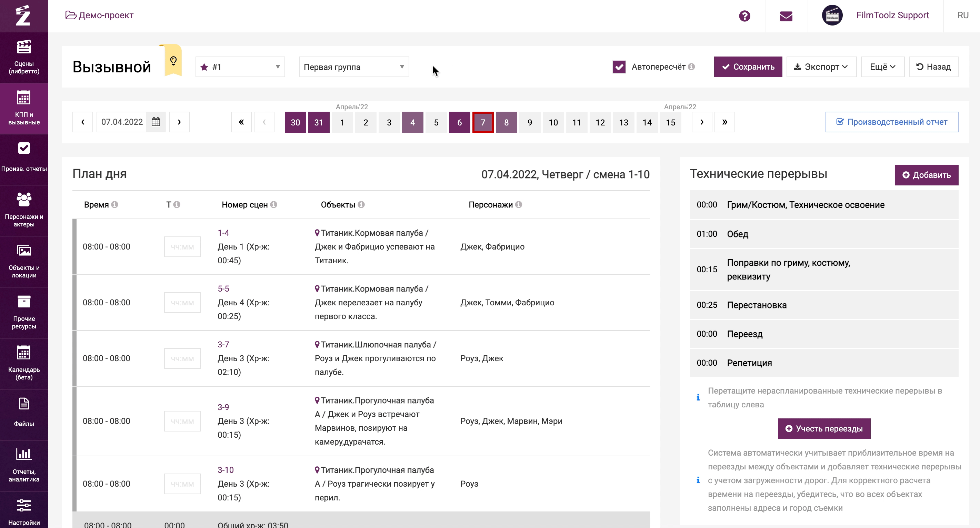Click info icon next to Автопересчёт
This screenshot has width=980, height=528.
click(691, 67)
